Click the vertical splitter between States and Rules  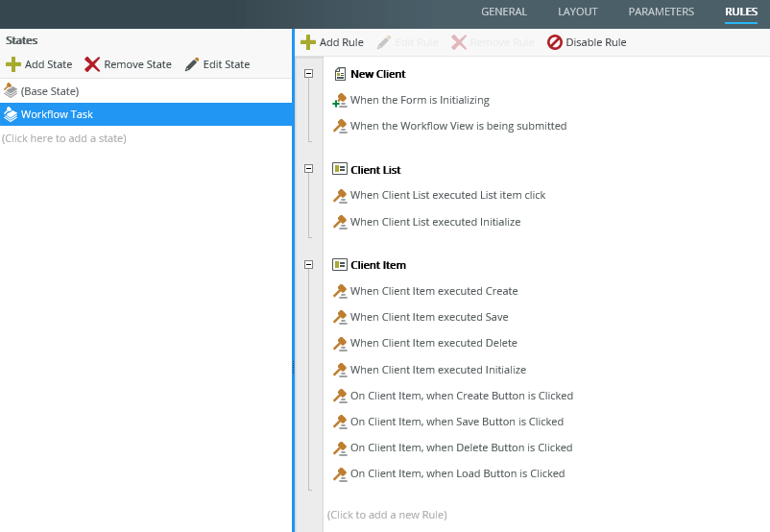pyautogui.click(x=293, y=365)
